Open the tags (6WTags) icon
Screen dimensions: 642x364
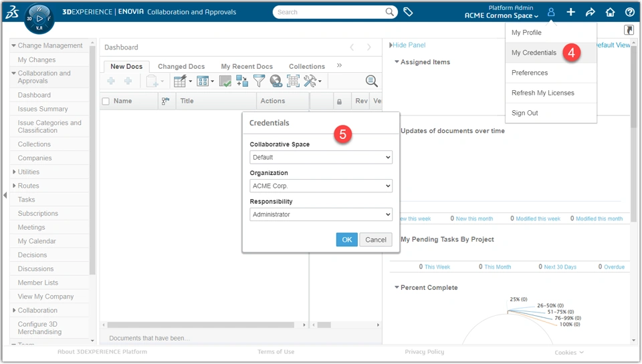(x=408, y=12)
